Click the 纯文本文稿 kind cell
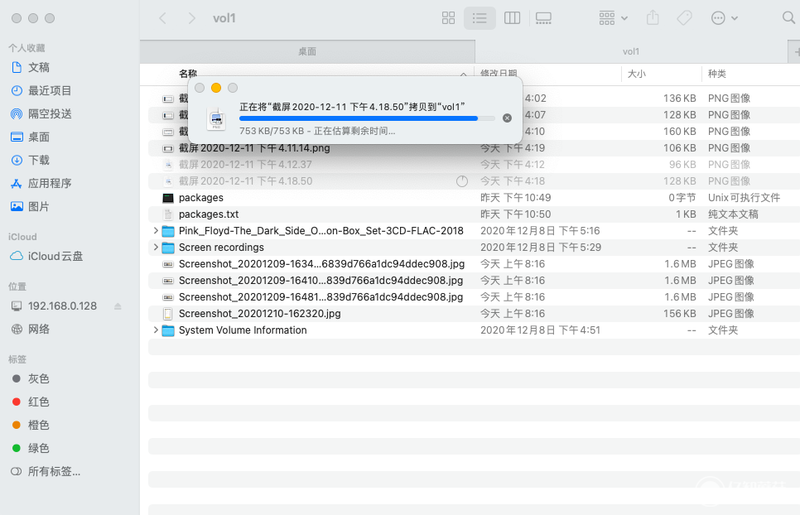This screenshot has height=515, width=800. pyautogui.click(x=733, y=214)
